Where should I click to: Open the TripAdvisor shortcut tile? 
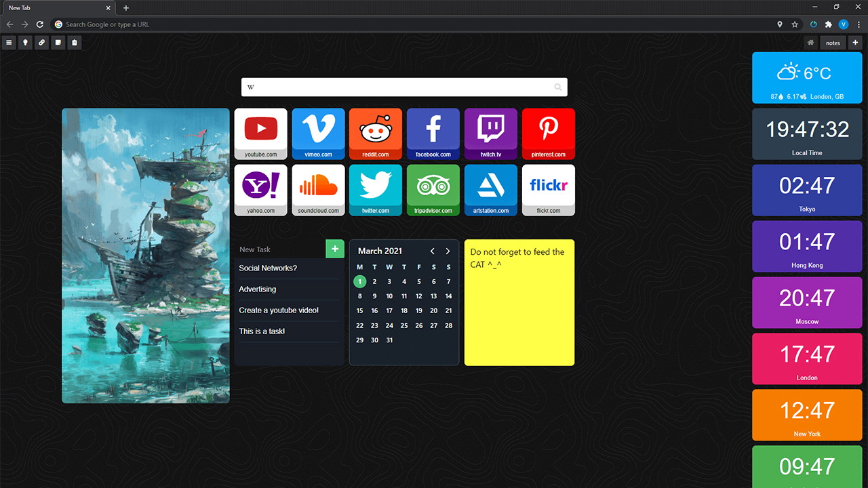[x=433, y=190]
